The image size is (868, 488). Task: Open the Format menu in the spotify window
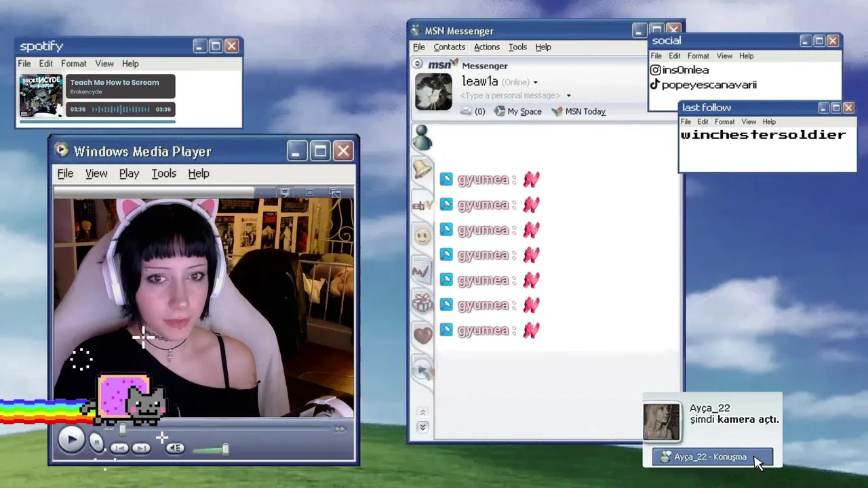(x=73, y=64)
